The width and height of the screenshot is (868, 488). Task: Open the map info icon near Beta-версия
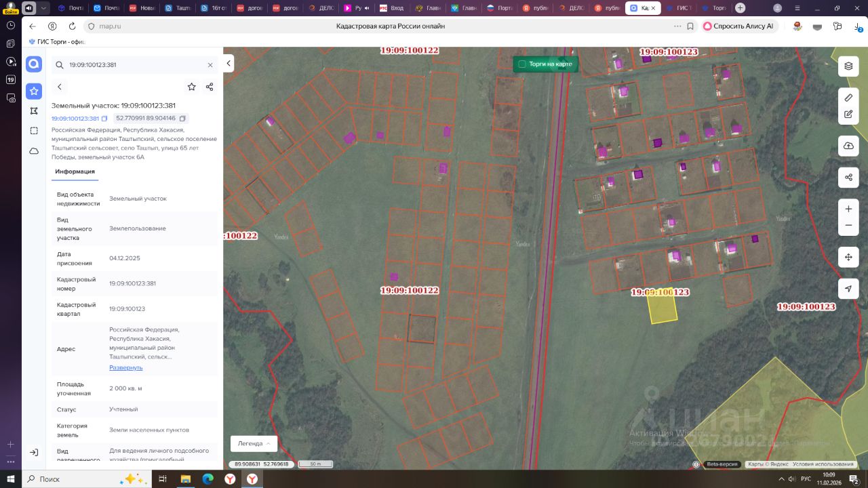pos(696,464)
